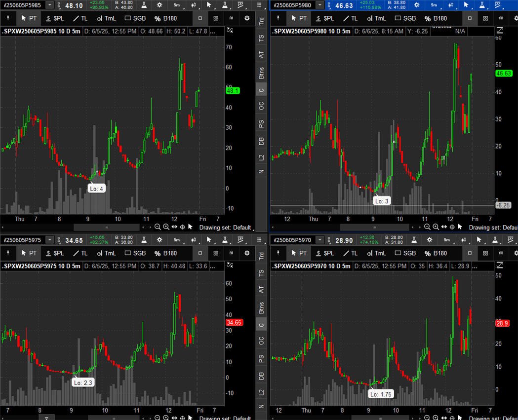
Task: Click the crosshair pan icon below P5980 chart
Action: click(x=452, y=227)
